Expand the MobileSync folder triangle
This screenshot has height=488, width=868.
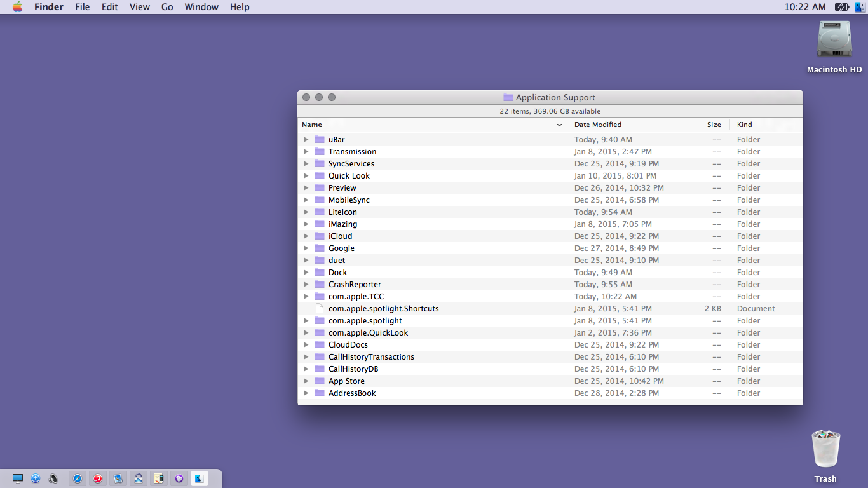point(306,200)
